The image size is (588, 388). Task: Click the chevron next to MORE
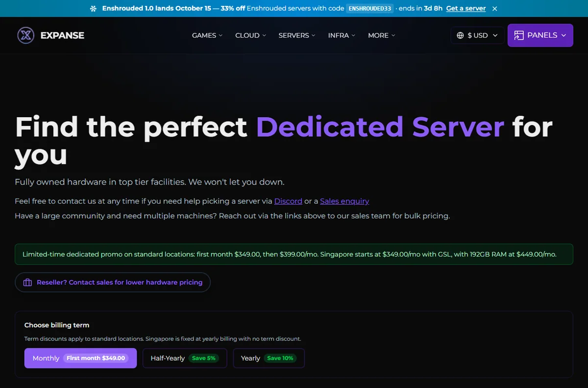[393, 35]
